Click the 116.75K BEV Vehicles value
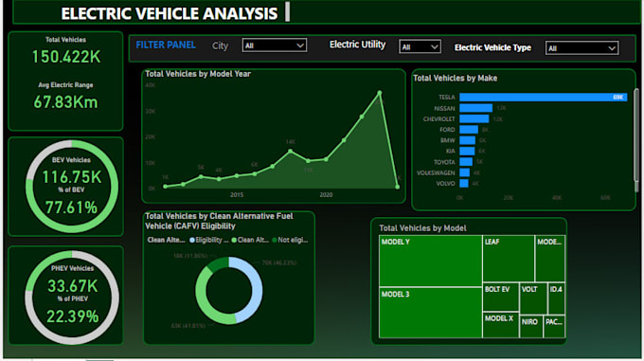 [71, 177]
